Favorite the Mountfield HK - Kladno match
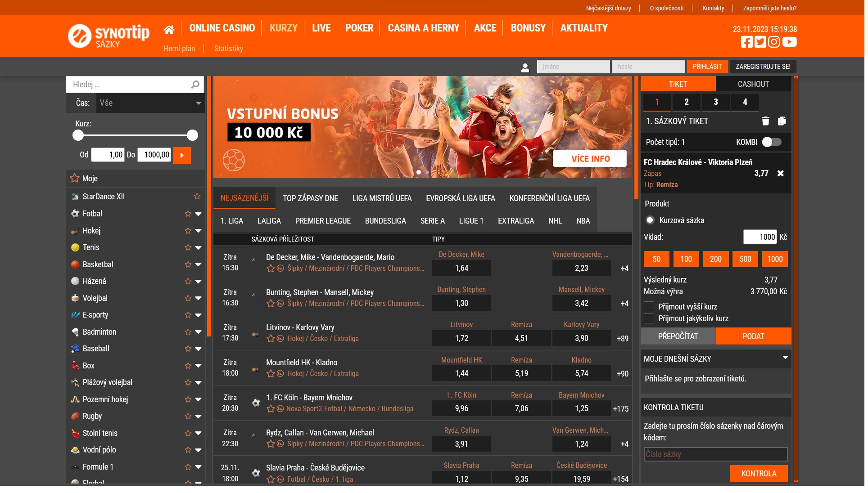 click(x=271, y=374)
